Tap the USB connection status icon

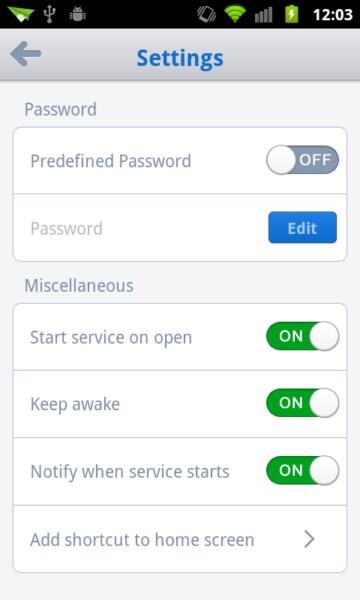[x=49, y=14]
